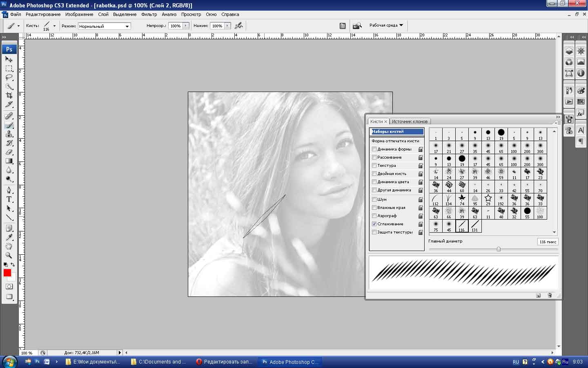Click the red foreground color swatch
This screenshot has height=368, width=588.
7,273
